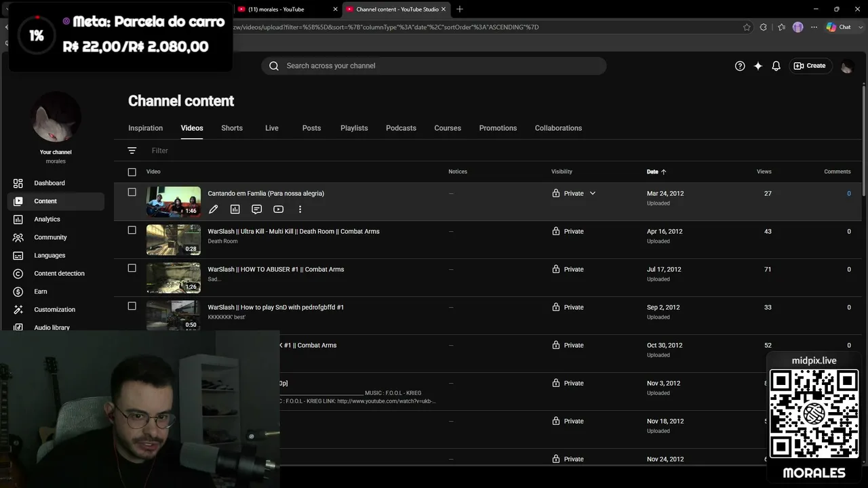Open three-dot options for Cantando em Família

click(300, 209)
